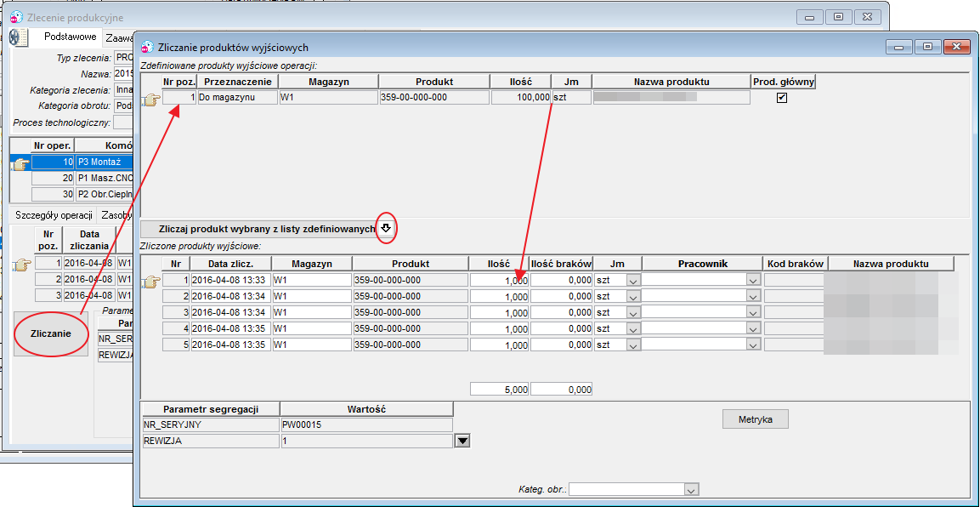Open Jm dropdown for row 1 counted products

(x=633, y=280)
